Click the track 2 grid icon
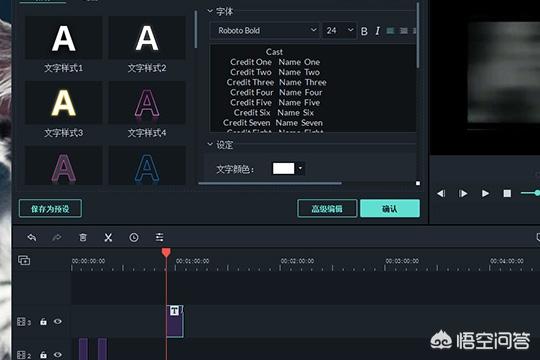This screenshot has height=360, width=540. [x=21, y=355]
